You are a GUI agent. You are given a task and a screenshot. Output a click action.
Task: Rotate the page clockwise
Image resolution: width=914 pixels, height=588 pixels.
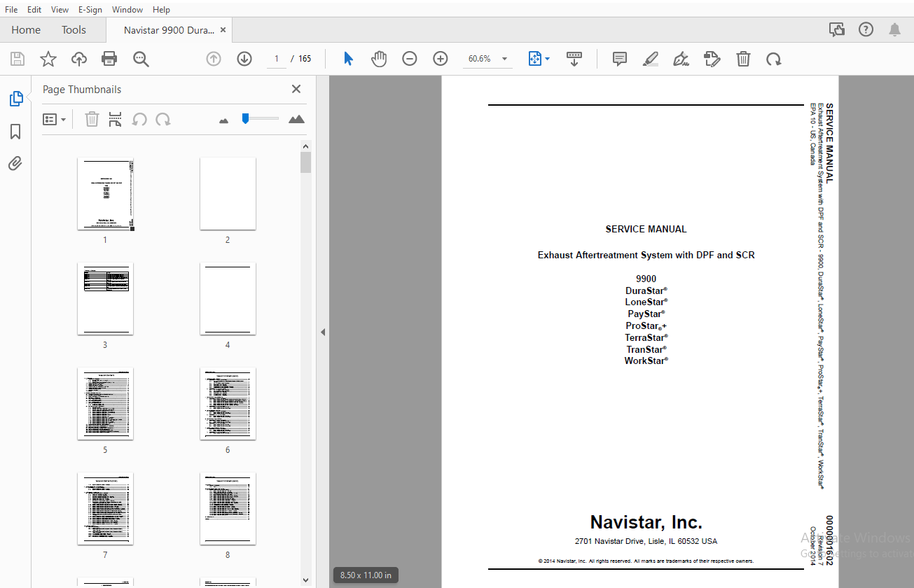774,59
